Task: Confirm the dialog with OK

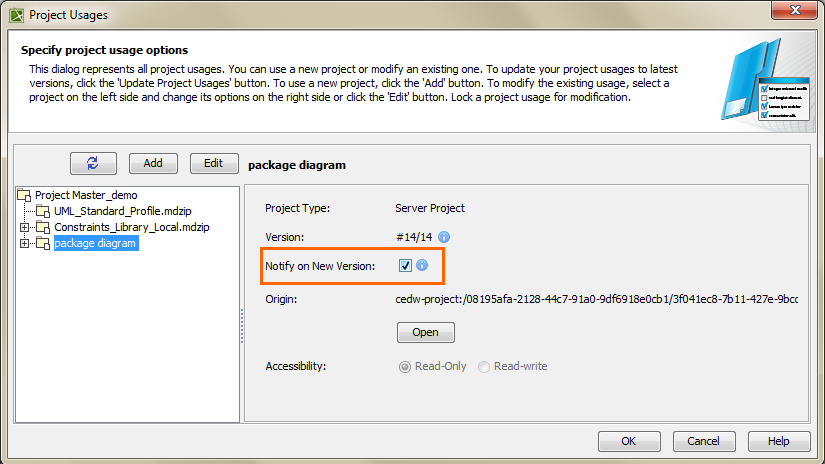Action: pos(629,441)
